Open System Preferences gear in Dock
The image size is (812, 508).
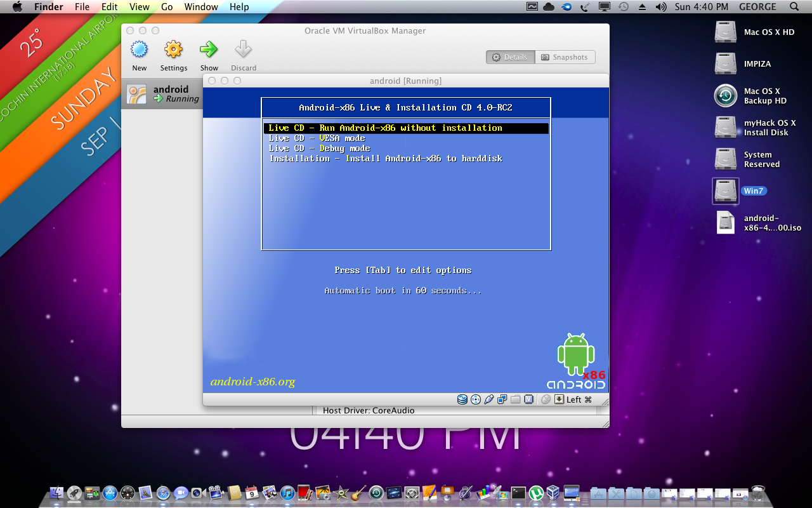(x=412, y=493)
